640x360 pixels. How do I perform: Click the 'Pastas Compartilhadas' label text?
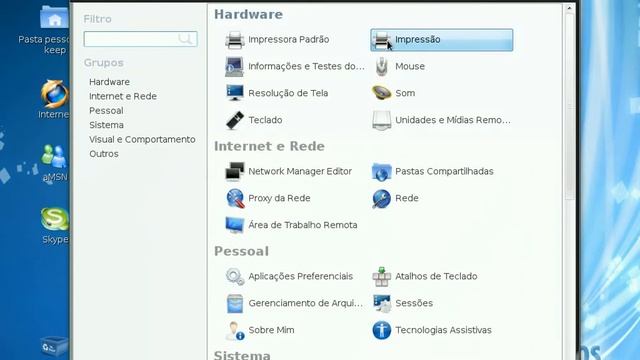coord(444,171)
